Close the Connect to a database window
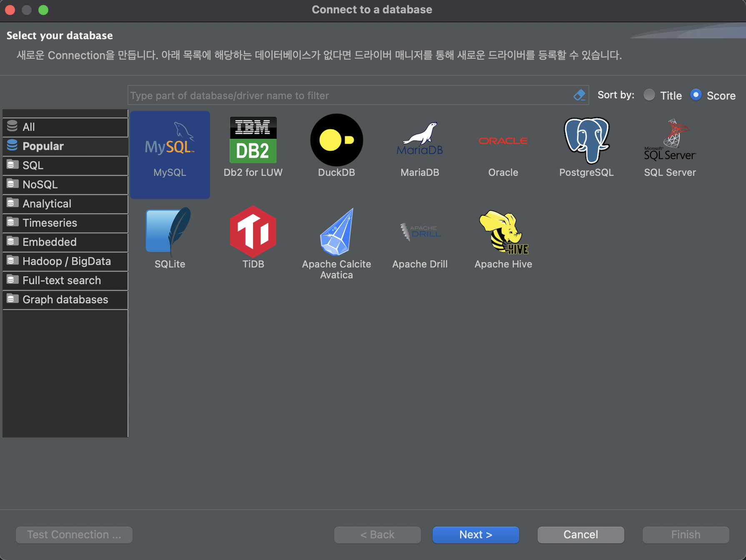This screenshot has height=560, width=746. 10,10
